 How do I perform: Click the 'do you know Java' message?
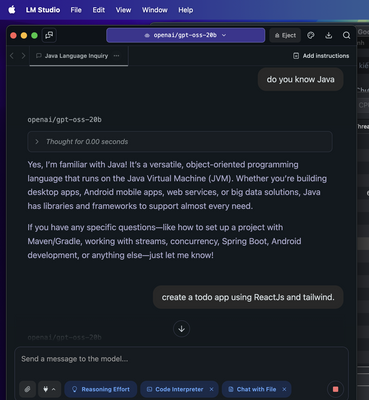click(x=301, y=79)
